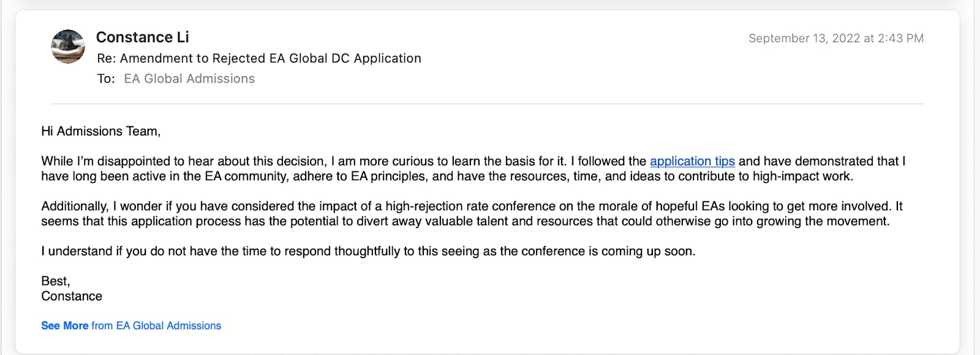Select the EA Global Admissions recipient
This screenshot has width=980, height=355.
(x=189, y=78)
